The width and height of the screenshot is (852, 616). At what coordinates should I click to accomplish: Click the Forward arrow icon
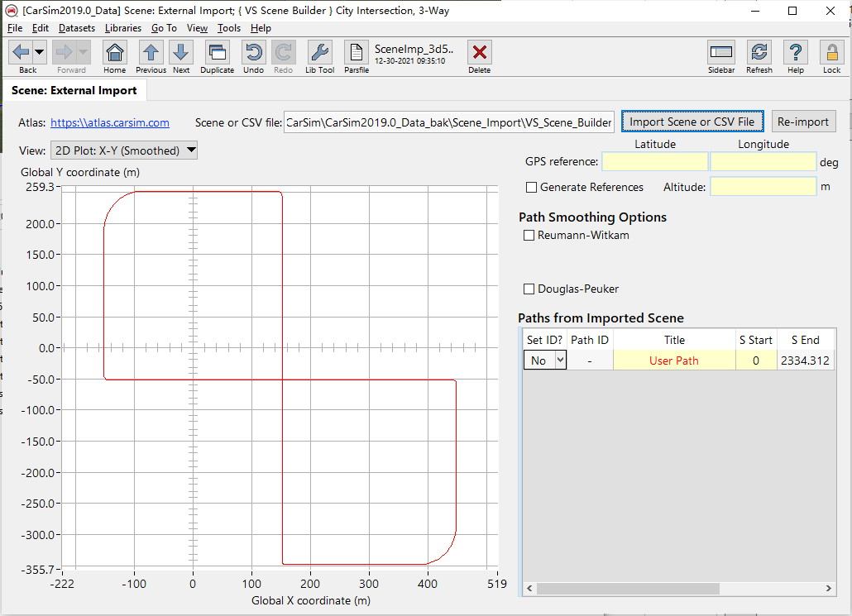[65, 53]
